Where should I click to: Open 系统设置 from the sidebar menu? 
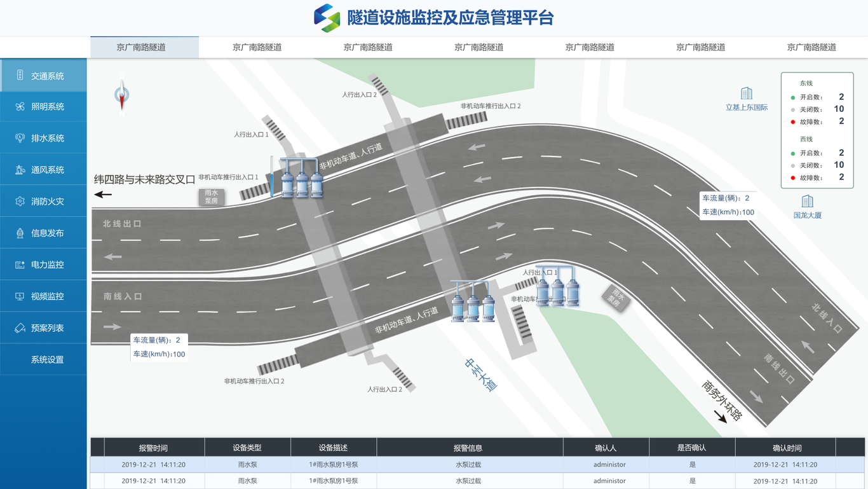point(47,360)
